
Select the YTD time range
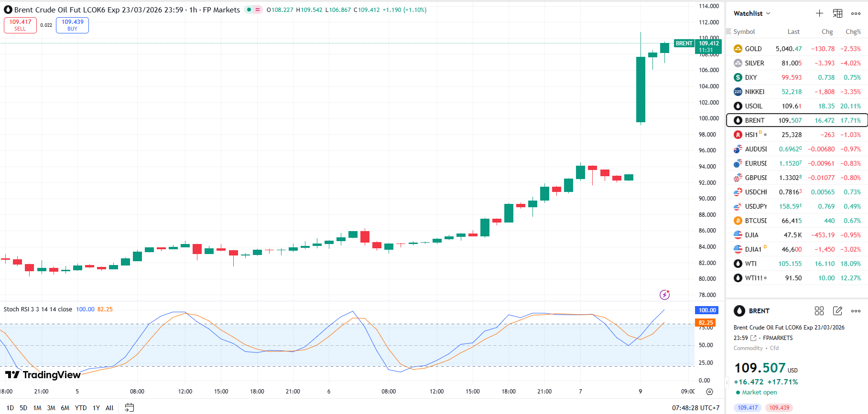(81, 408)
